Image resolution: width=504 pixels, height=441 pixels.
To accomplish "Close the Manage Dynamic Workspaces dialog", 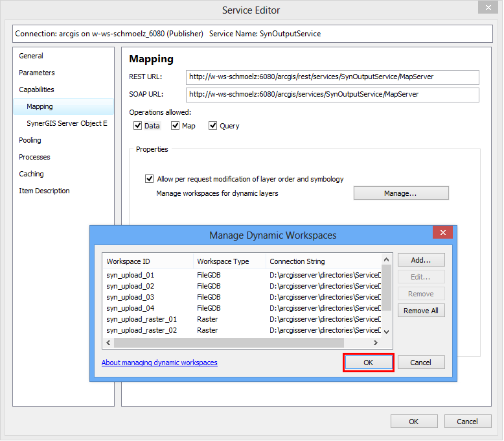I will pyautogui.click(x=443, y=233).
